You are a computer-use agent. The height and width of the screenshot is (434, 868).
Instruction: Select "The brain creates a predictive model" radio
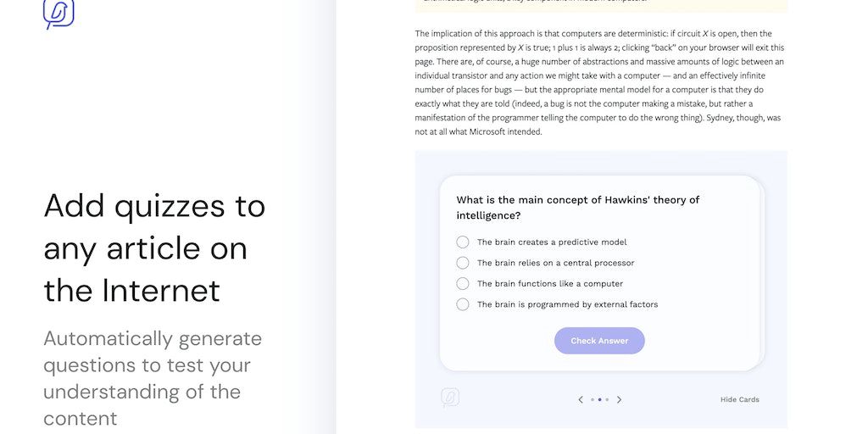pyautogui.click(x=463, y=242)
